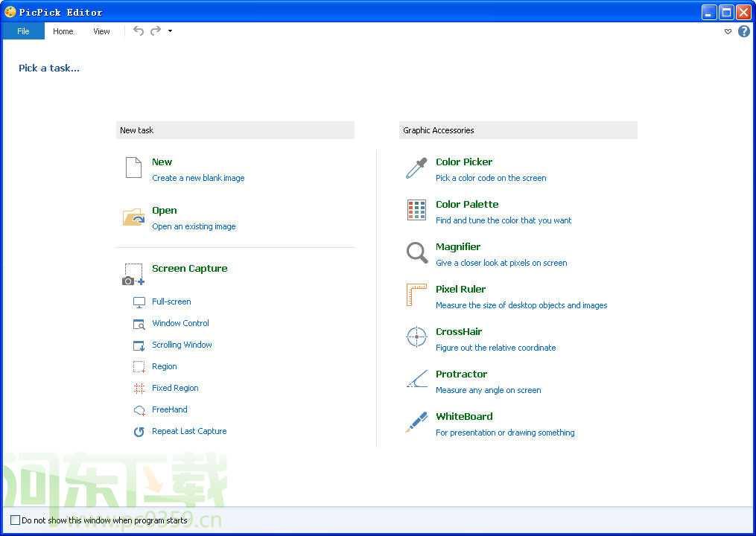
Task: Switch to the View tab
Action: click(x=101, y=31)
